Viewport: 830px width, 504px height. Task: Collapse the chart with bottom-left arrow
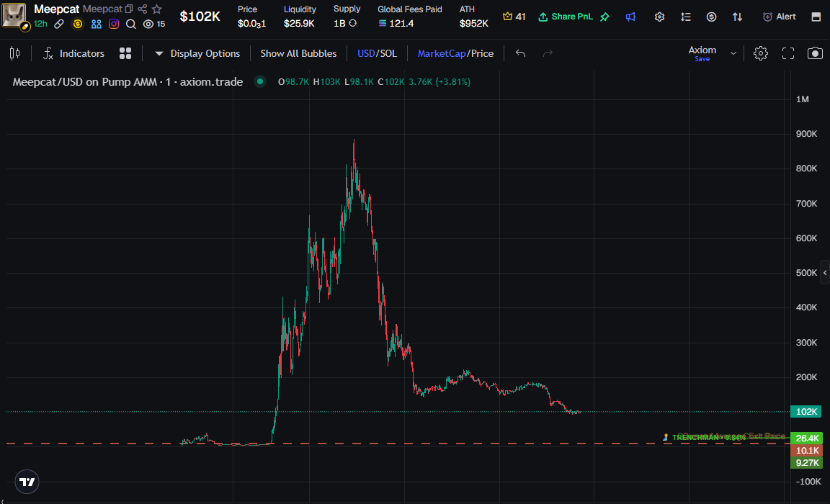pyautogui.click(x=3, y=500)
